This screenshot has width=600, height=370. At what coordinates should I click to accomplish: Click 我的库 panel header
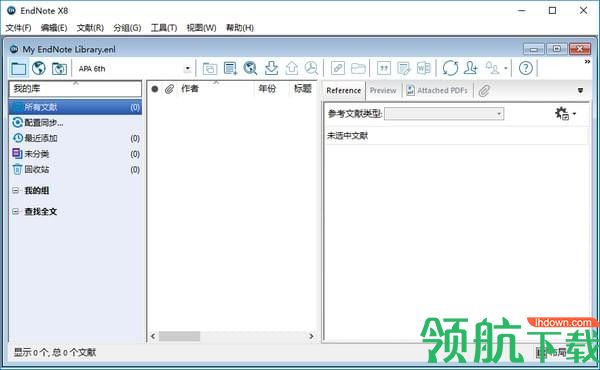coord(75,89)
